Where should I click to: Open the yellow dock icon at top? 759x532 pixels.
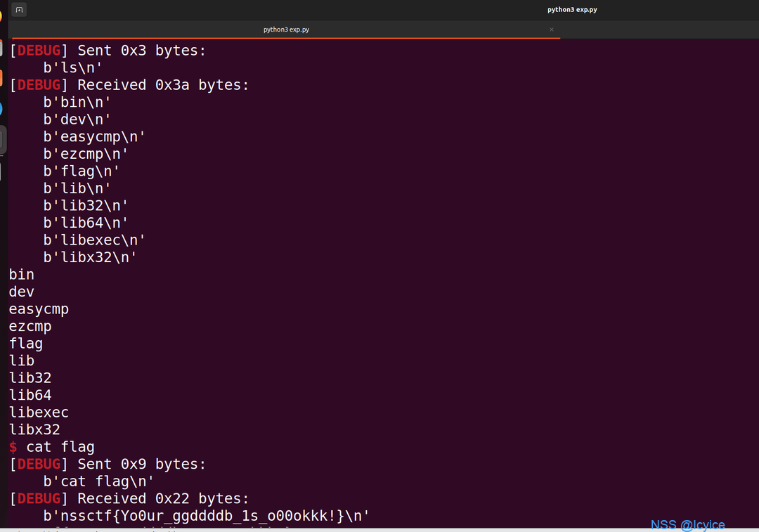[1, 16]
